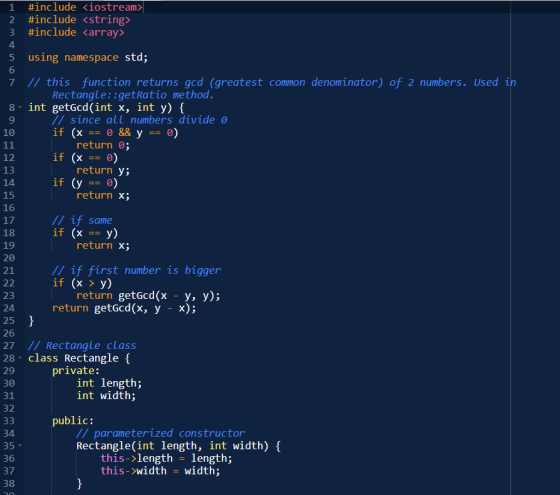This screenshot has height=495, width=560.
Task: Click the comment 'Rectangle::getRatio method.'
Action: tap(133, 95)
